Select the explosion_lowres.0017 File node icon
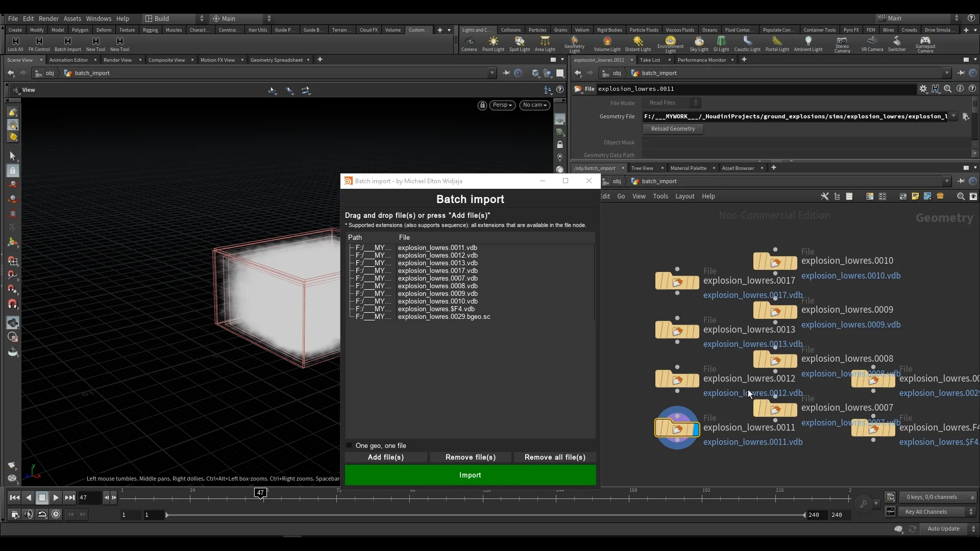The height and width of the screenshot is (551, 980). pyautogui.click(x=677, y=281)
